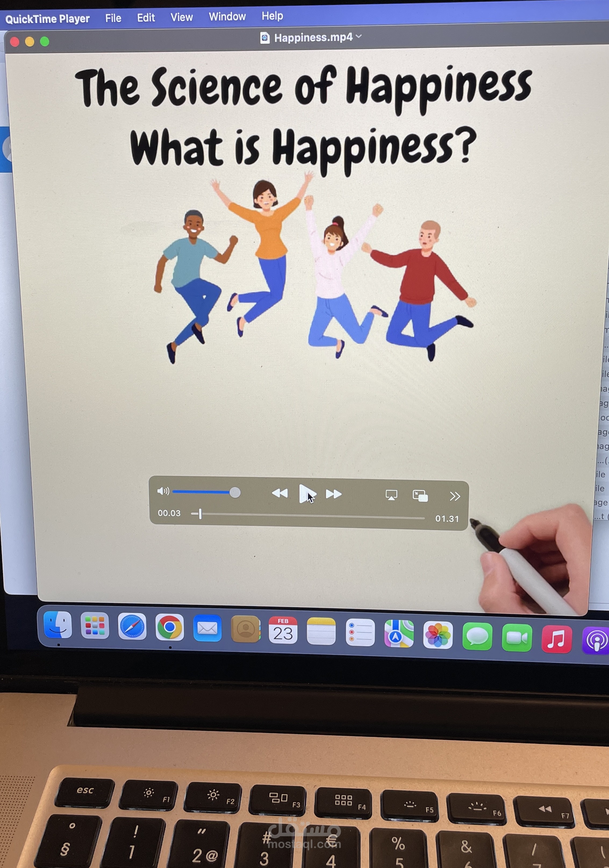Adjust the volume slider knob
609x868 pixels.
coord(235,492)
